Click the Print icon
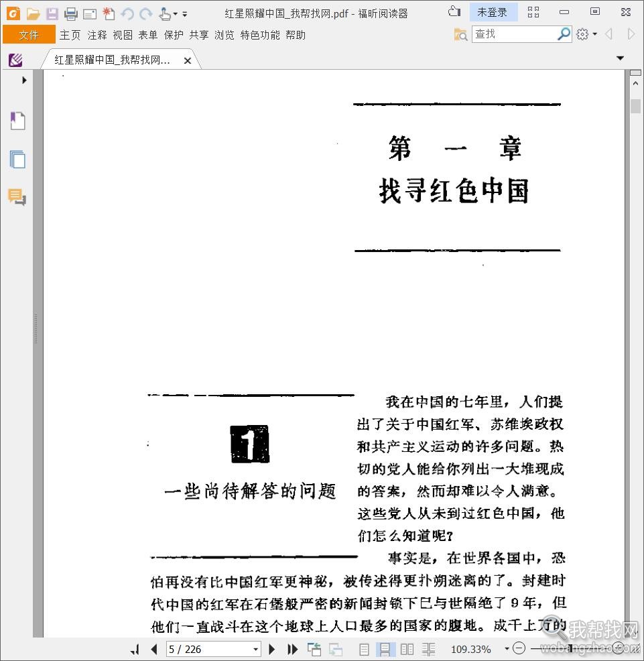Image resolution: width=644 pixels, height=661 pixels. (71, 14)
